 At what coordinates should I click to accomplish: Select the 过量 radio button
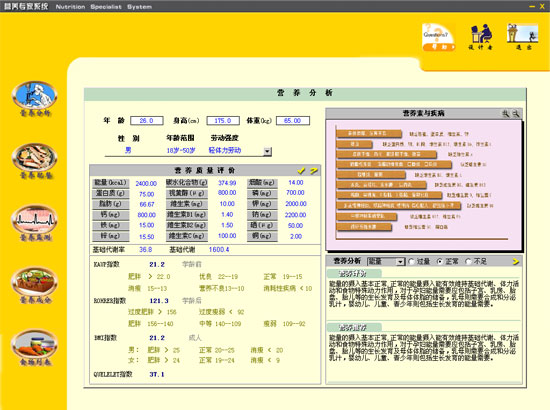coord(411,262)
